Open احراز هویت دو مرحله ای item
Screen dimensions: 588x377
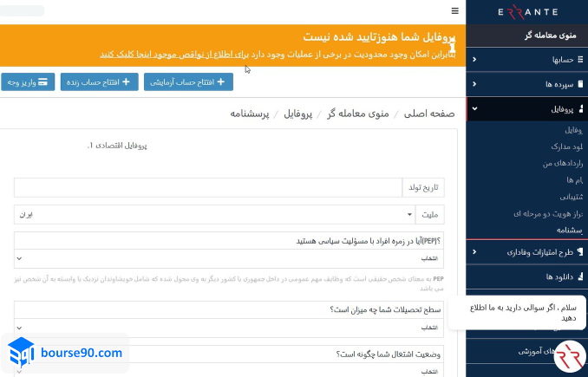(548, 213)
